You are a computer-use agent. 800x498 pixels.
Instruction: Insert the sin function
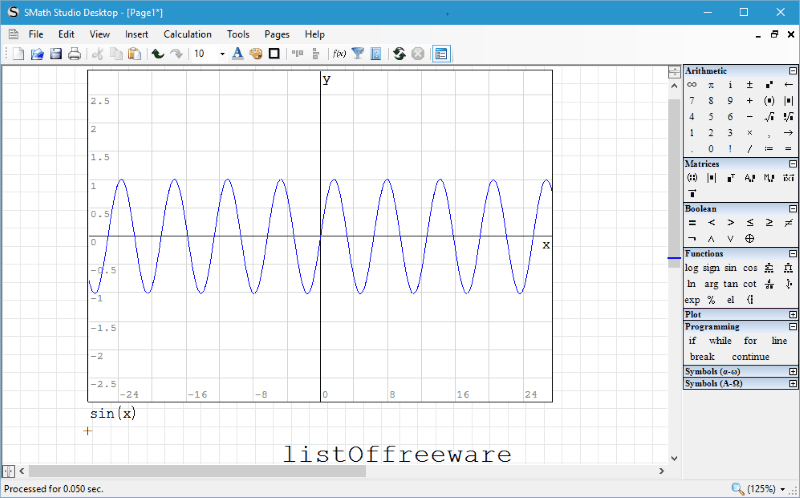pyautogui.click(x=730, y=268)
